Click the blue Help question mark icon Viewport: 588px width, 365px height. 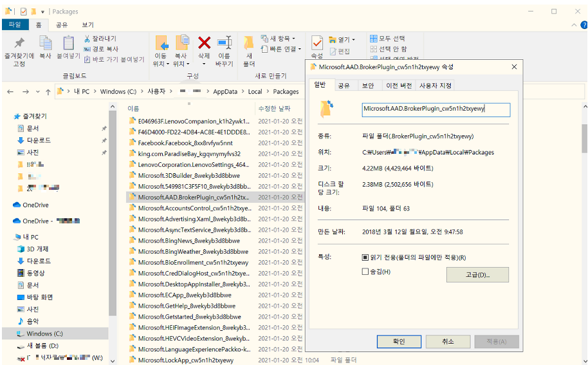[x=584, y=25]
